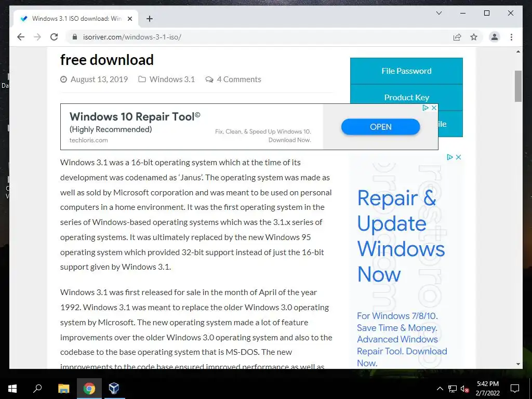Image resolution: width=532 pixels, height=399 pixels.
Task: View site information lock icon
Action: [75, 37]
